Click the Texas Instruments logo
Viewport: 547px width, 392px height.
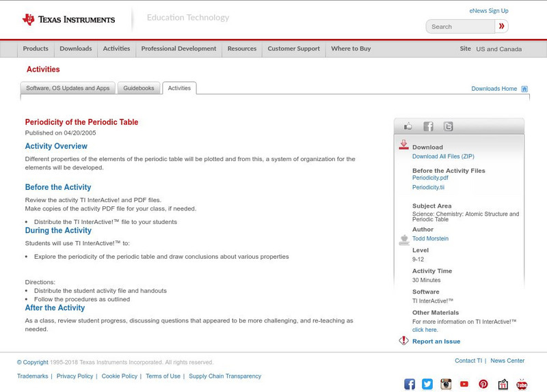69,20
